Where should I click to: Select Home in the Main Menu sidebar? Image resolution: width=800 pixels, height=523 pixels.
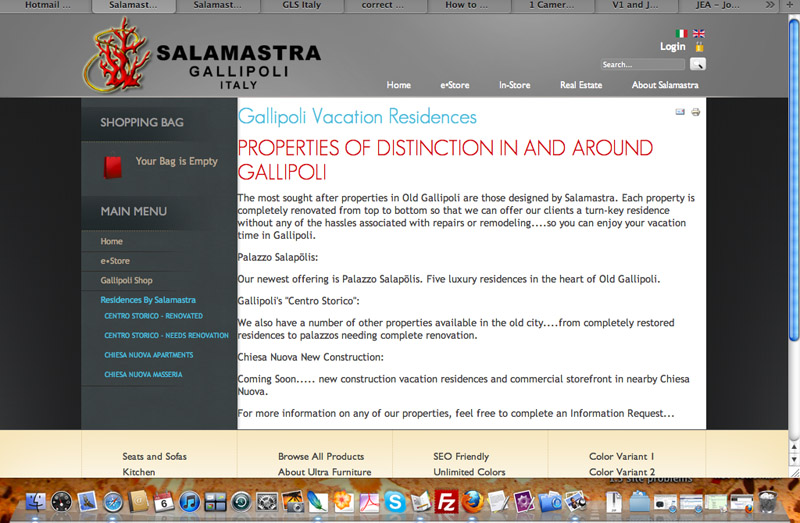(111, 241)
